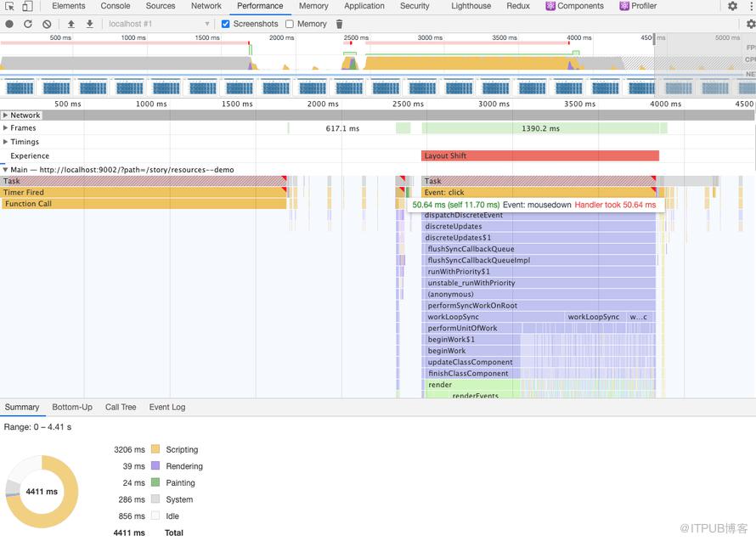Viewport: 756px width, 541px height.
Task: Activate the inspect element picker icon
Action: (x=9, y=6)
